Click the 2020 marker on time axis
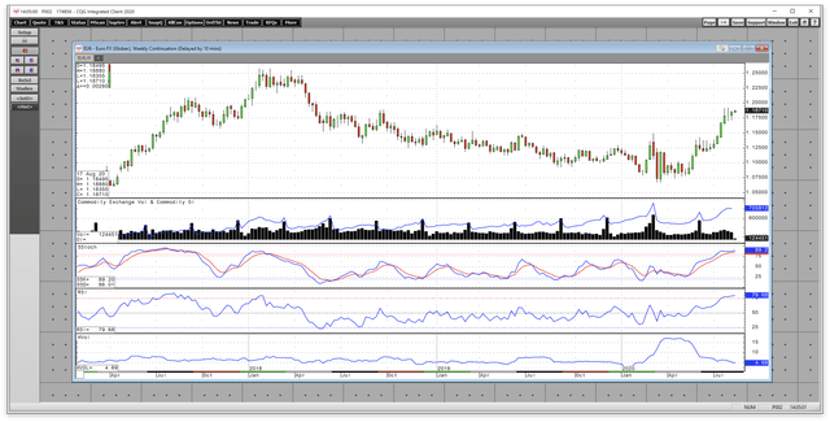The width and height of the screenshot is (830, 422). pos(629,366)
